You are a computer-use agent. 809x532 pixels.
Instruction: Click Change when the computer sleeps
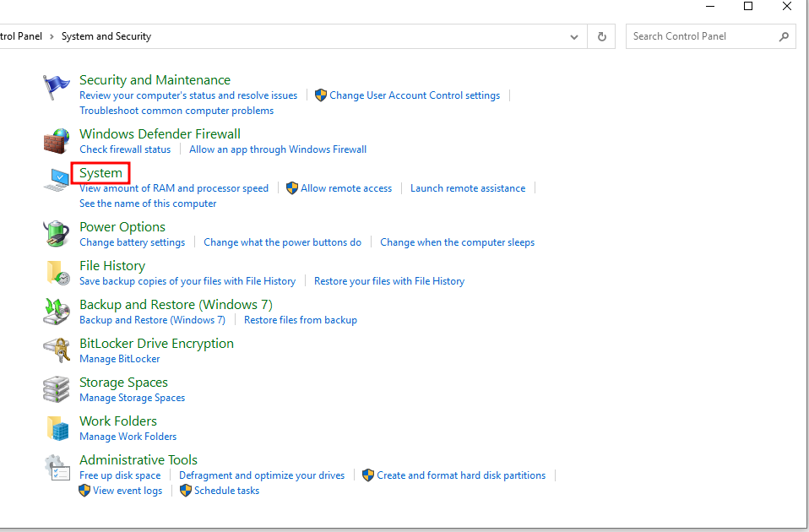(x=457, y=242)
